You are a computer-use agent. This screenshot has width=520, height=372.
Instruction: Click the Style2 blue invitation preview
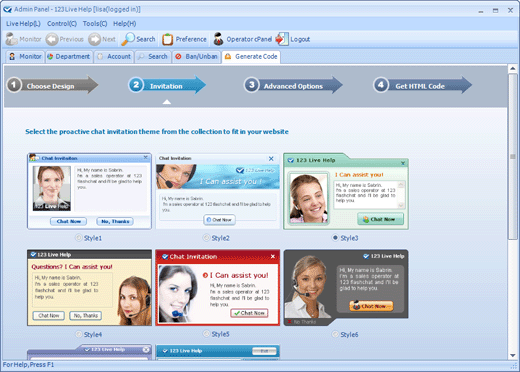(x=218, y=191)
